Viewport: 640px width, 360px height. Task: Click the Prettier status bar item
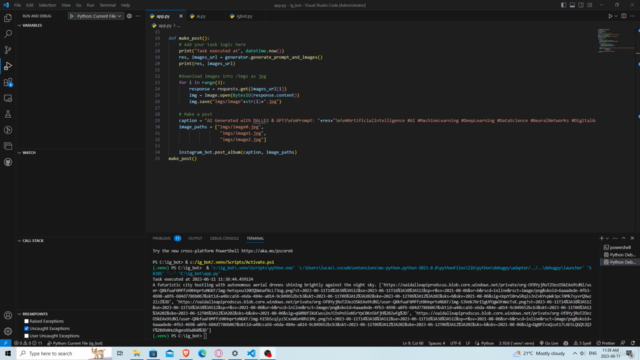[605, 343]
